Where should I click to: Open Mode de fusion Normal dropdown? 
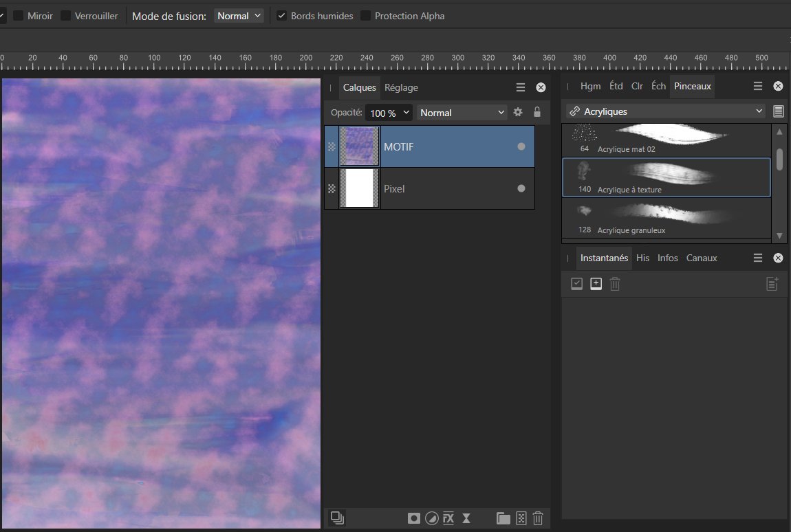(239, 16)
